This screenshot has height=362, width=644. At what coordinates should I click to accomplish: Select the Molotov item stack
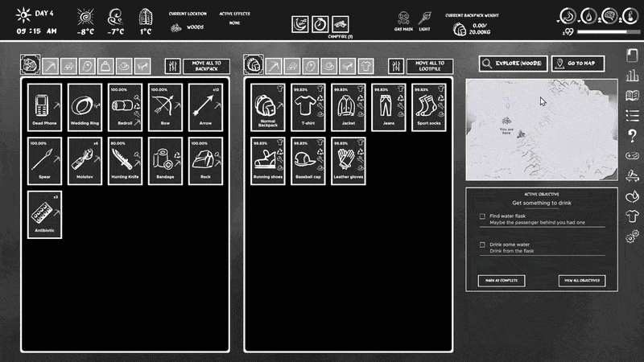pyautogui.click(x=85, y=162)
